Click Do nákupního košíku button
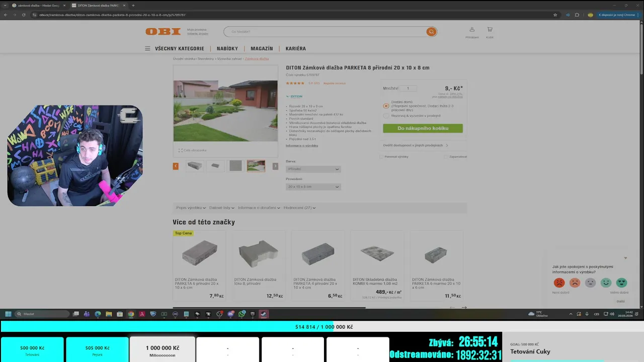This screenshot has height=362, width=644. [423, 129]
